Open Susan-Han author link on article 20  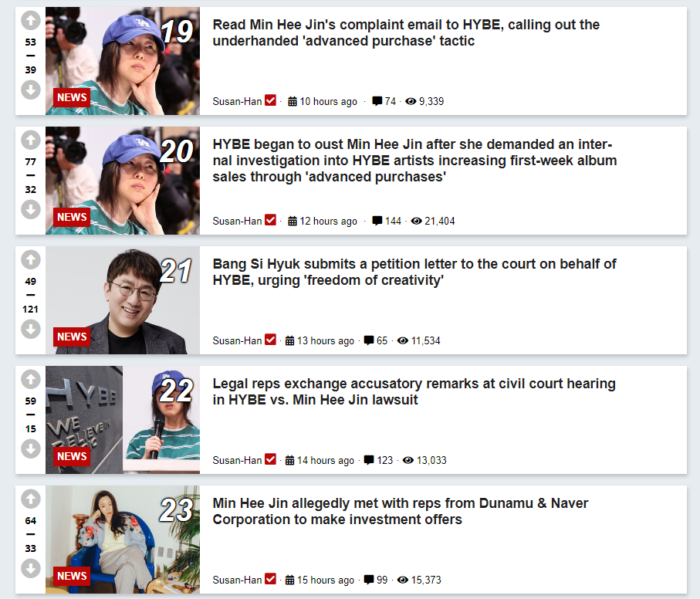[x=237, y=221]
